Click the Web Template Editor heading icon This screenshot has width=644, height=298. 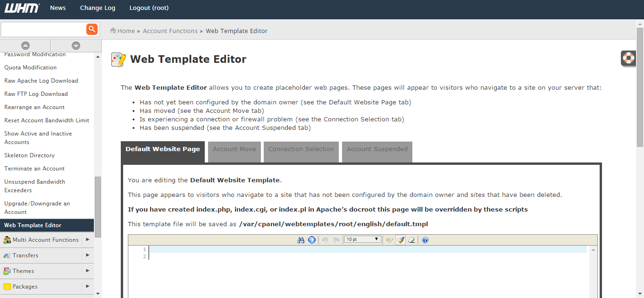coord(119,60)
